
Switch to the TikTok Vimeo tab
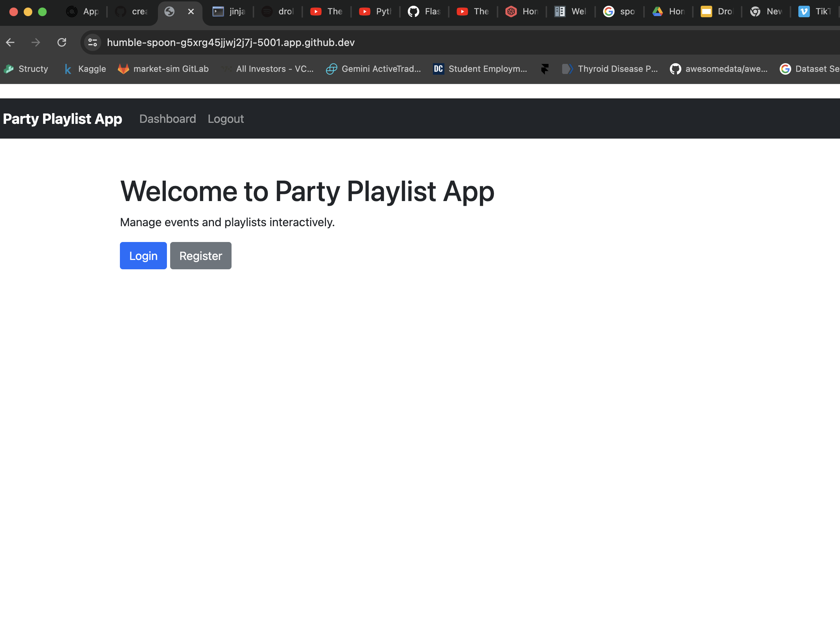[815, 11]
